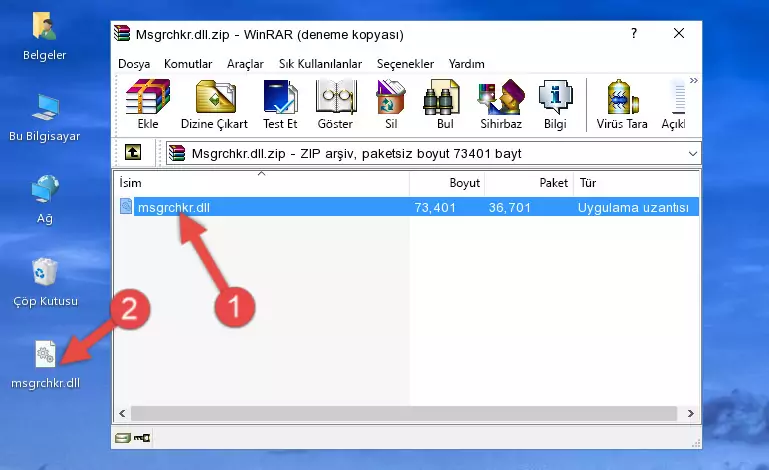Image resolution: width=769 pixels, height=470 pixels.
Task: Click the horizontal scrollbar track
Action: [404, 414]
